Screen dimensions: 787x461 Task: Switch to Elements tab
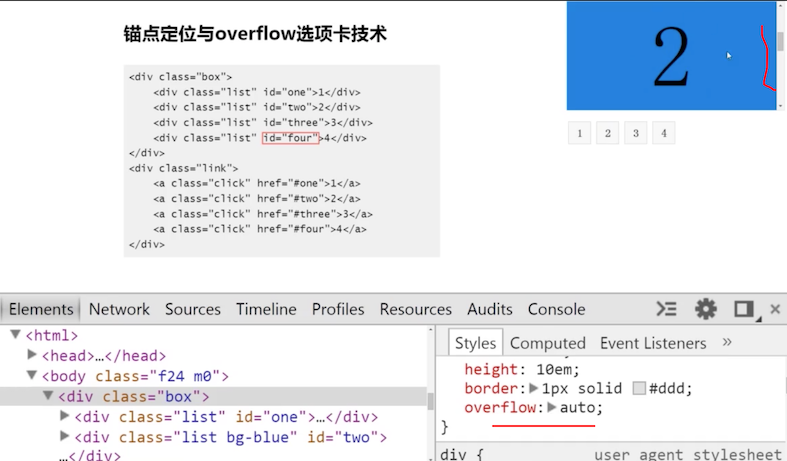[41, 309]
